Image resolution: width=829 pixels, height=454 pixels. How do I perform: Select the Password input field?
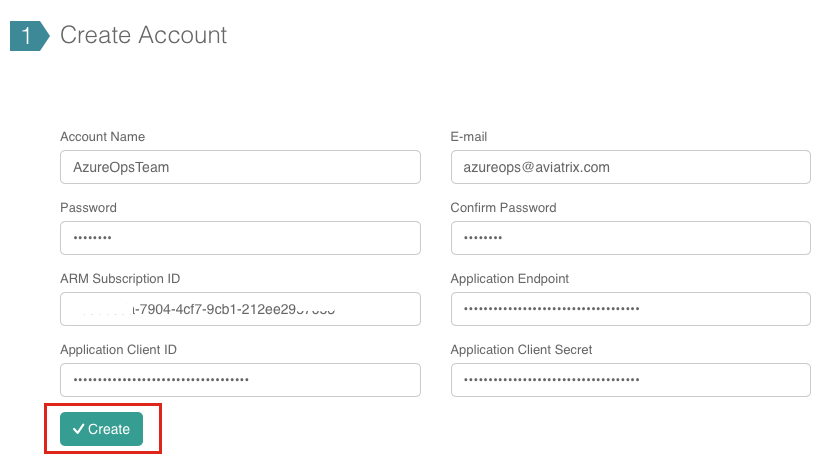coord(240,238)
